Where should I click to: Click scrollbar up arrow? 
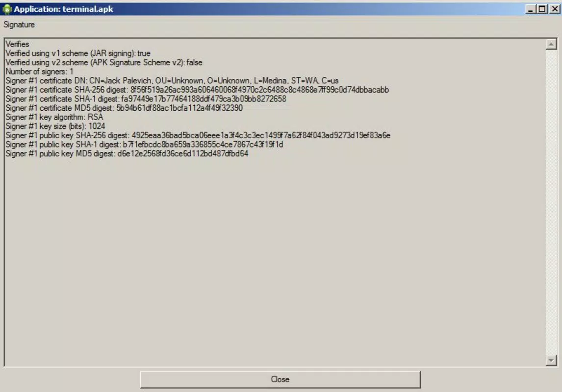pyautogui.click(x=551, y=44)
